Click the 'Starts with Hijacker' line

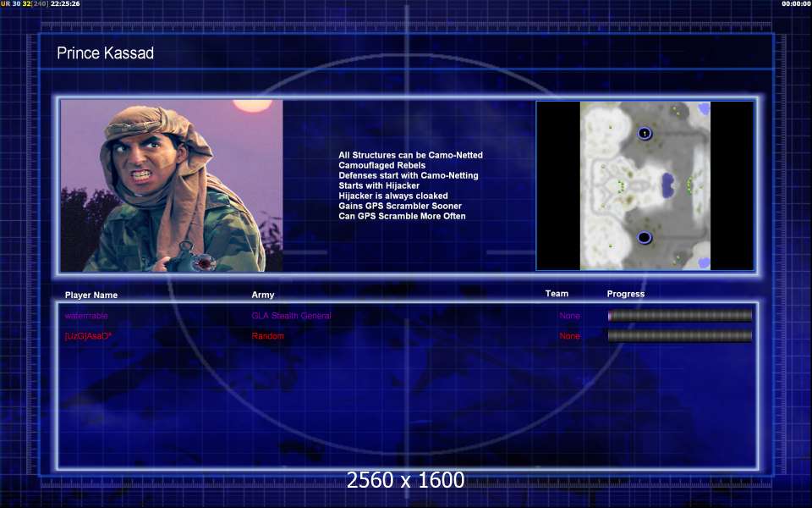tap(379, 185)
